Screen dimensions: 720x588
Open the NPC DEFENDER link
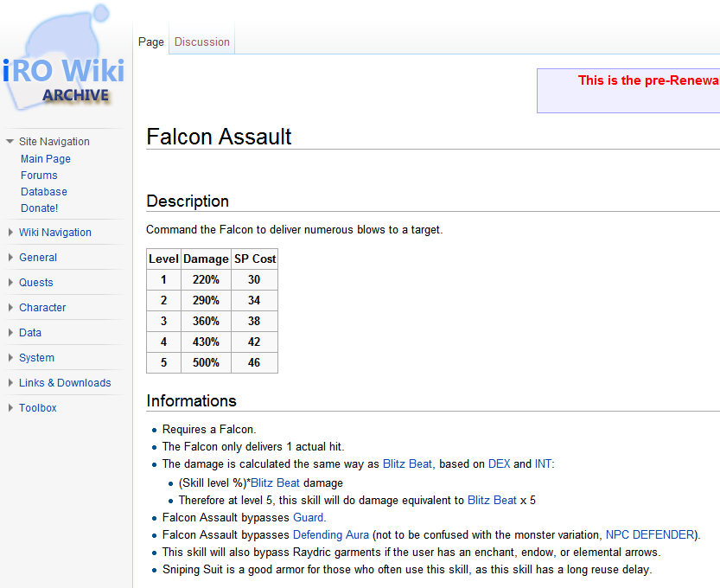pyautogui.click(x=649, y=535)
